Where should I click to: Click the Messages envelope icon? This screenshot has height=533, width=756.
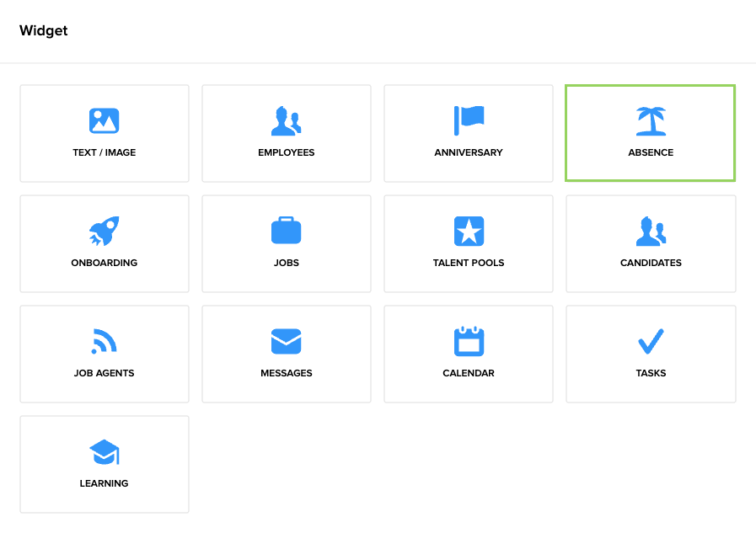[x=286, y=341]
